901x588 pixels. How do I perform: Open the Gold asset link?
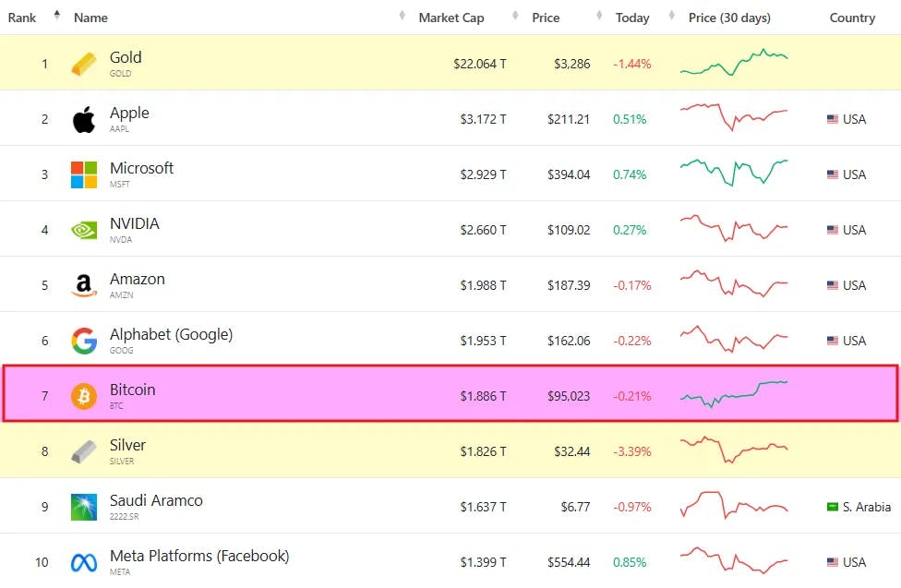(x=126, y=57)
